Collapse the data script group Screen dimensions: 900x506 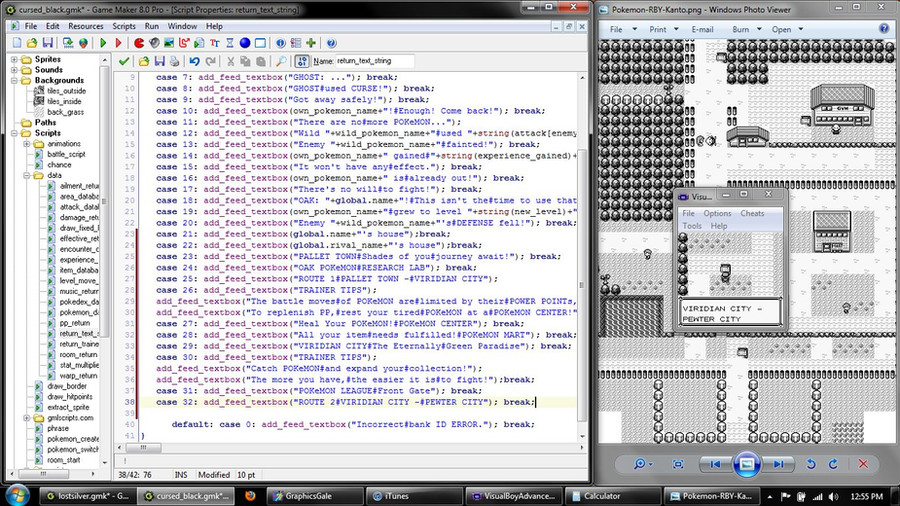tap(27, 176)
